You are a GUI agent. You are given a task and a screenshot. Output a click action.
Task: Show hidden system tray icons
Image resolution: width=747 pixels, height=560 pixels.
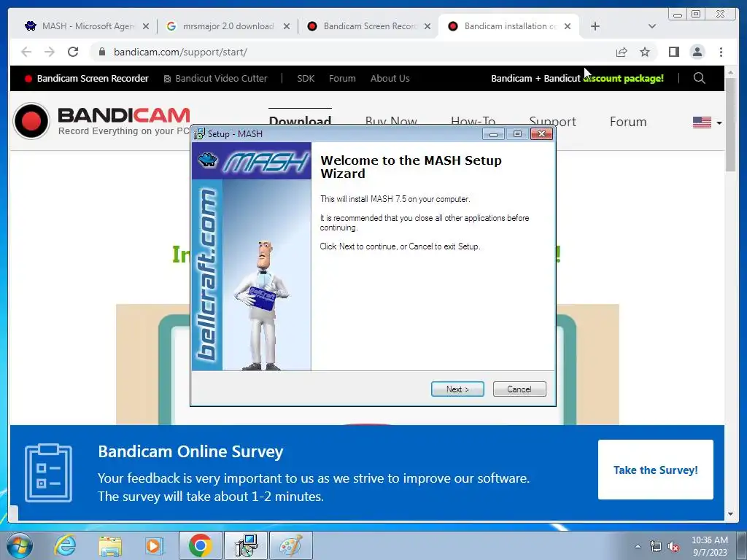tap(638, 547)
